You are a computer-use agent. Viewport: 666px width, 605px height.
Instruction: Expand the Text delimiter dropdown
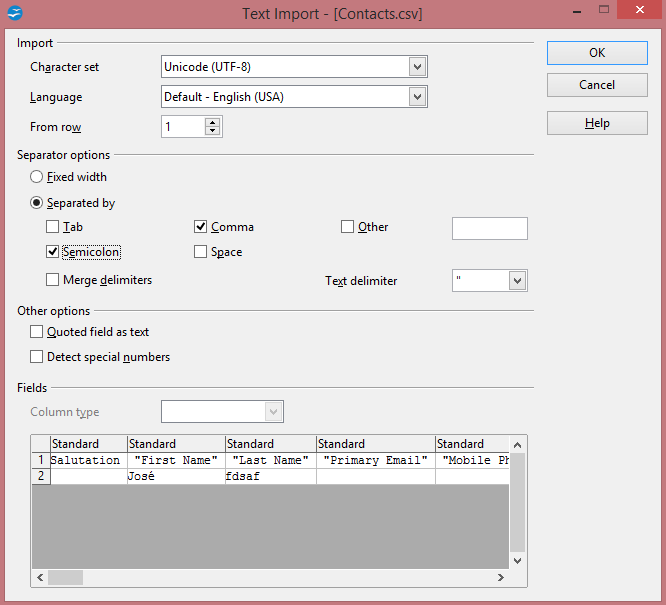pyautogui.click(x=517, y=281)
